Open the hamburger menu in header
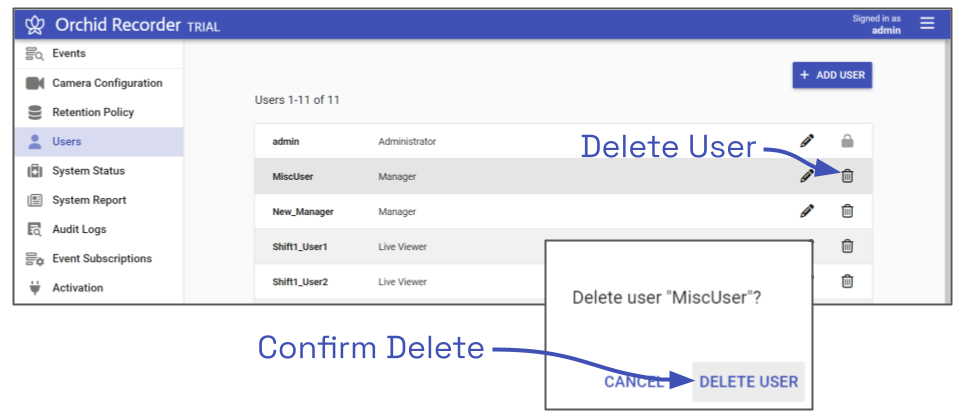960x420 pixels. [927, 24]
